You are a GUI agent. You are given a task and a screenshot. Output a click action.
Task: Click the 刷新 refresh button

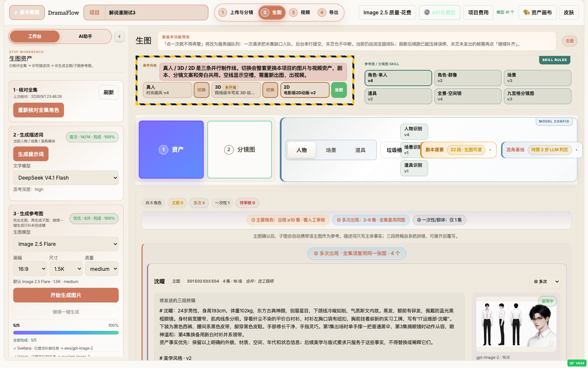click(x=108, y=92)
